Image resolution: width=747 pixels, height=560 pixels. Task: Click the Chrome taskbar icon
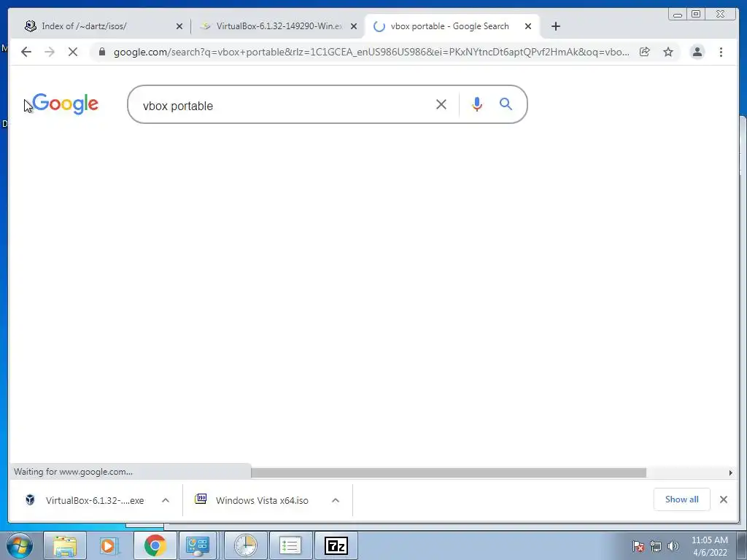click(155, 545)
